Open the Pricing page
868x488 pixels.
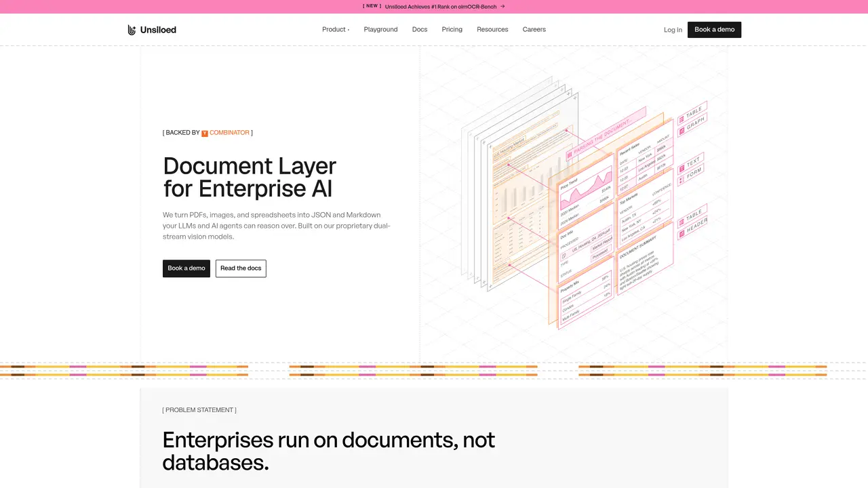point(452,30)
